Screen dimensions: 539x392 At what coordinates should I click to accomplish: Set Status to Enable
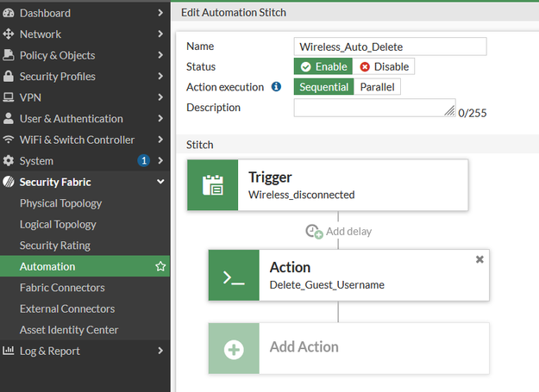point(323,66)
